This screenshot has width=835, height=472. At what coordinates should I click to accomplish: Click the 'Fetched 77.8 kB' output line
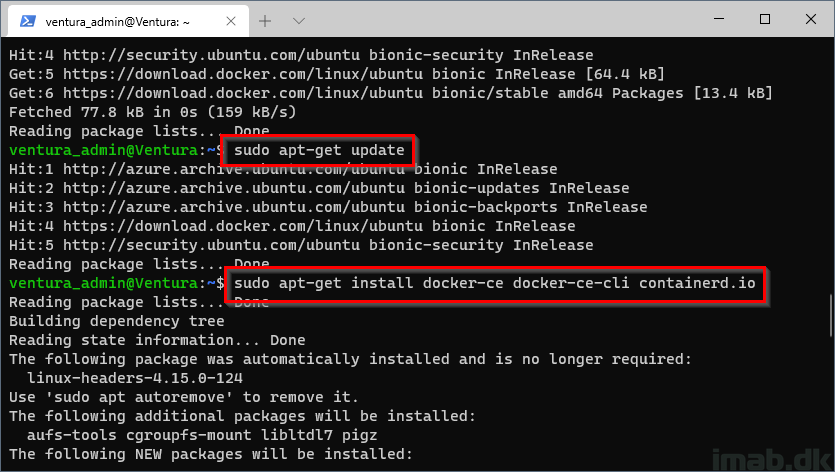point(152,112)
